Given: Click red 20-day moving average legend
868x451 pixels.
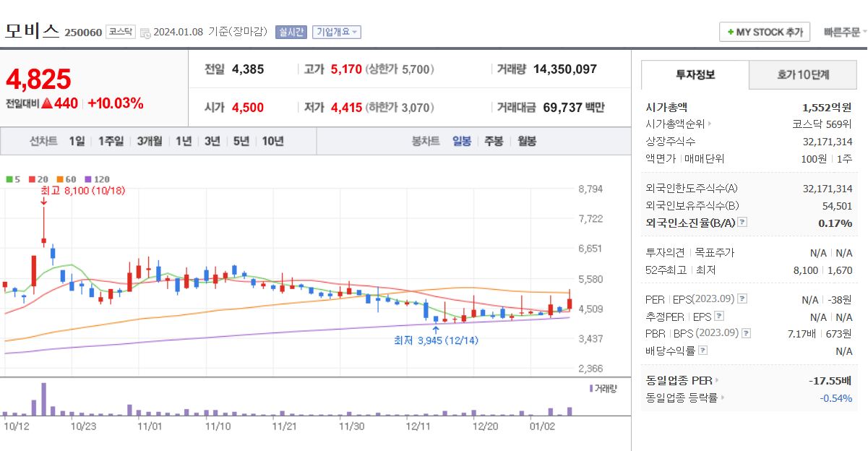Looking at the screenshot, I should tap(37, 179).
